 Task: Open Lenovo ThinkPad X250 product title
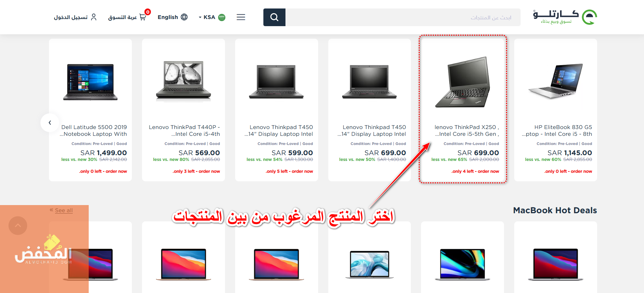pyautogui.click(x=467, y=131)
